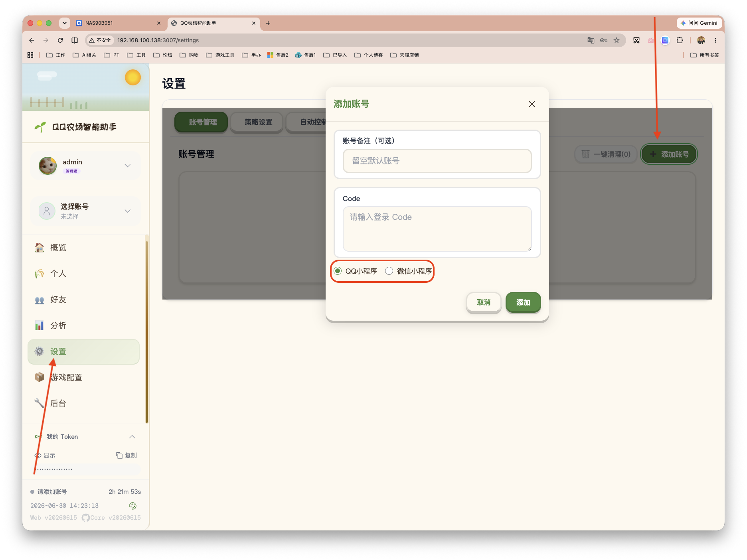Click the house icon beside 概览
This screenshot has width=747, height=560.
pos(39,248)
